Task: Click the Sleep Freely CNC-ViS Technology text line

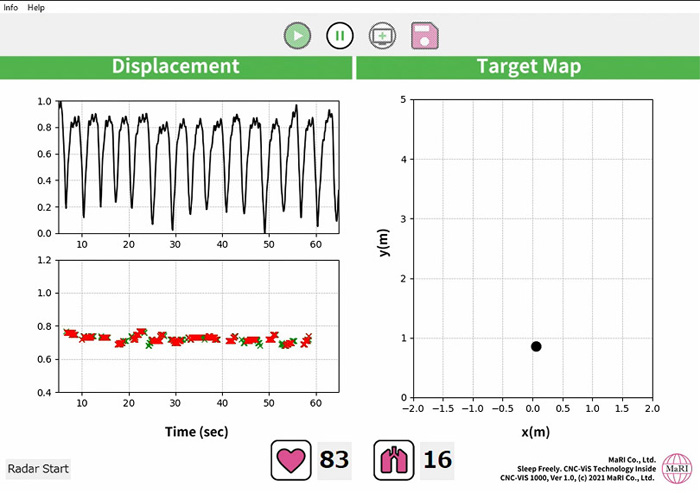Action: coord(586,468)
